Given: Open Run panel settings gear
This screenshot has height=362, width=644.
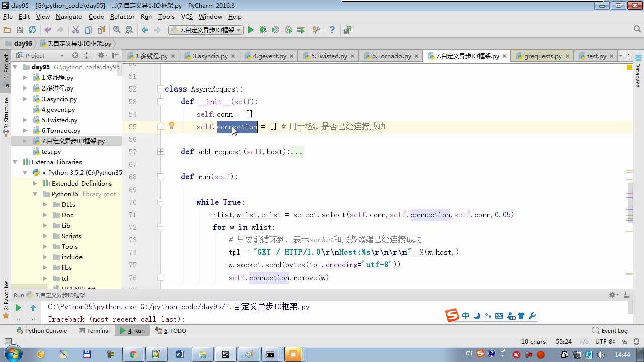Looking at the screenshot, I should pyautogui.click(x=613, y=295).
